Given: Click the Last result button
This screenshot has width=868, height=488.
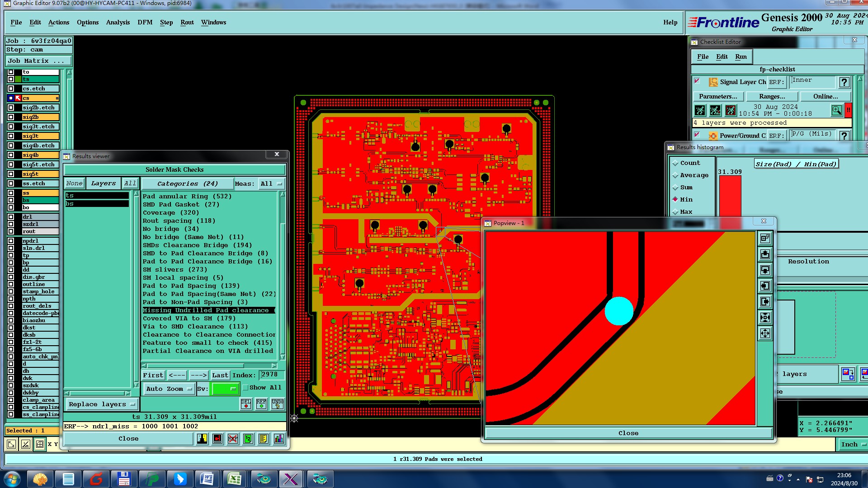Looking at the screenshot, I should pyautogui.click(x=220, y=375).
